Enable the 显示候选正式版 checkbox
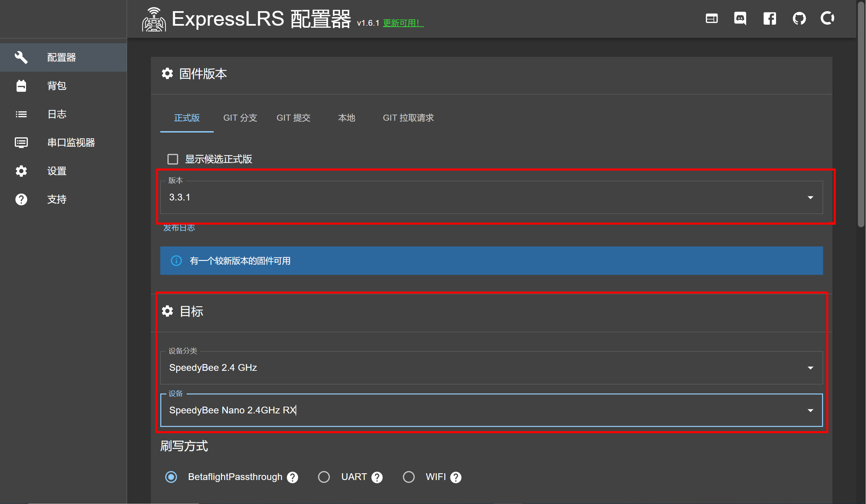 click(x=172, y=159)
